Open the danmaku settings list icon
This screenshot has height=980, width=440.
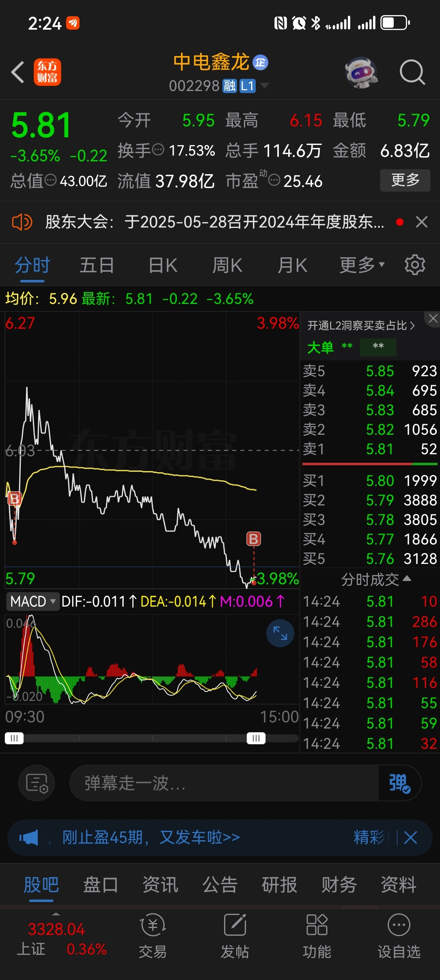click(37, 783)
